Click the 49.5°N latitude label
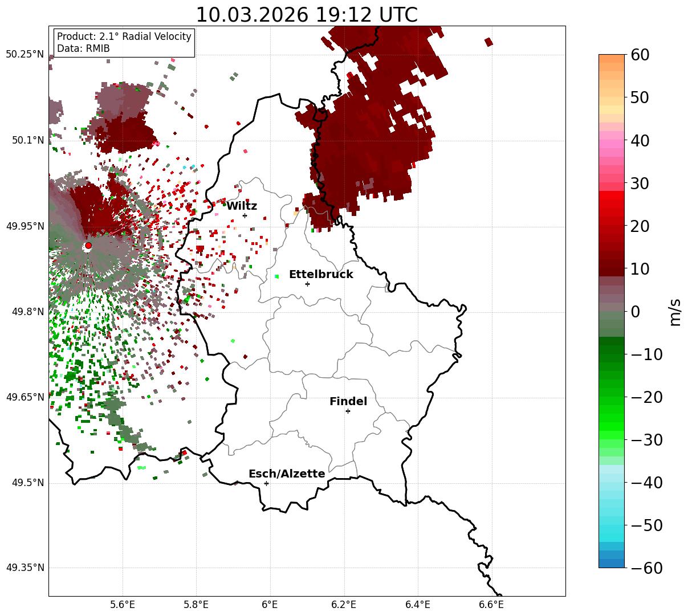The height and width of the screenshot is (616, 688). click(x=27, y=483)
